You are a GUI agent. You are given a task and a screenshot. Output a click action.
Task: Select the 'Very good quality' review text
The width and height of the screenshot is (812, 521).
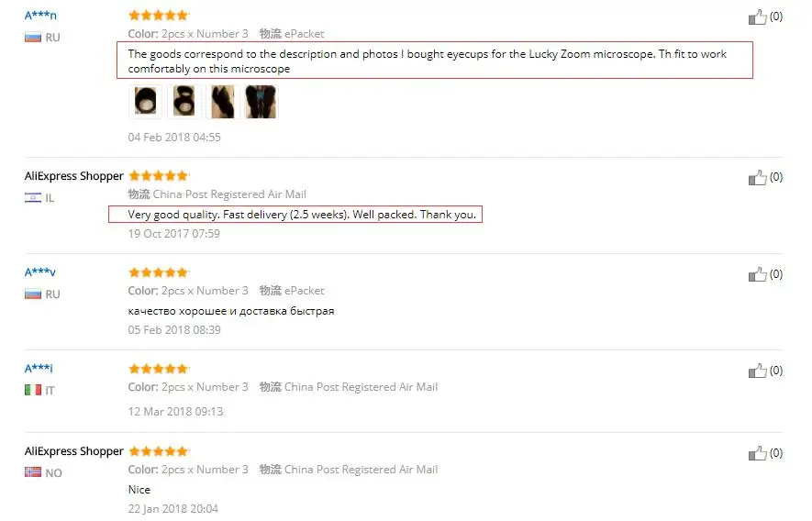(302, 215)
